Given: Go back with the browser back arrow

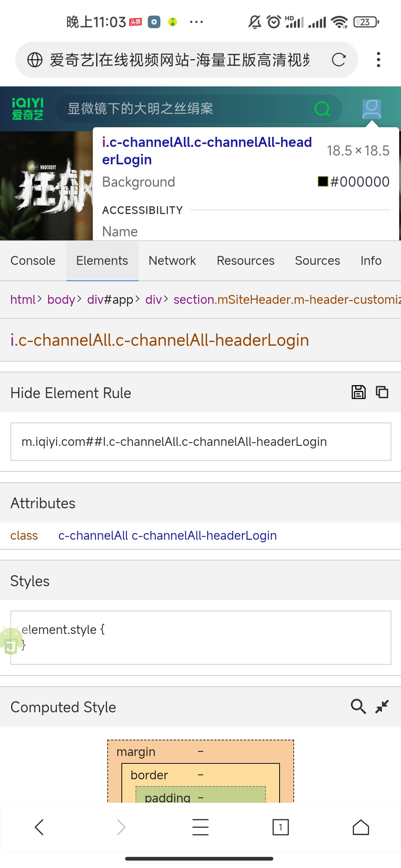Looking at the screenshot, I should (x=39, y=827).
